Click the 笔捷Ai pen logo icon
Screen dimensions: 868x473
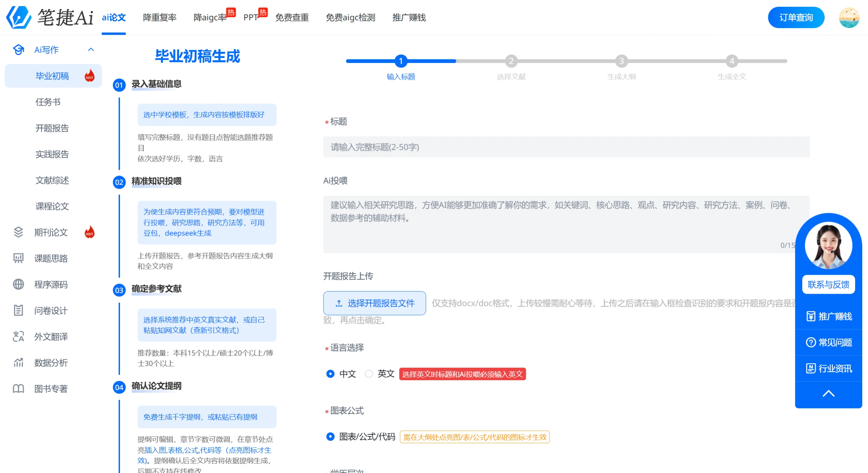click(x=19, y=17)
